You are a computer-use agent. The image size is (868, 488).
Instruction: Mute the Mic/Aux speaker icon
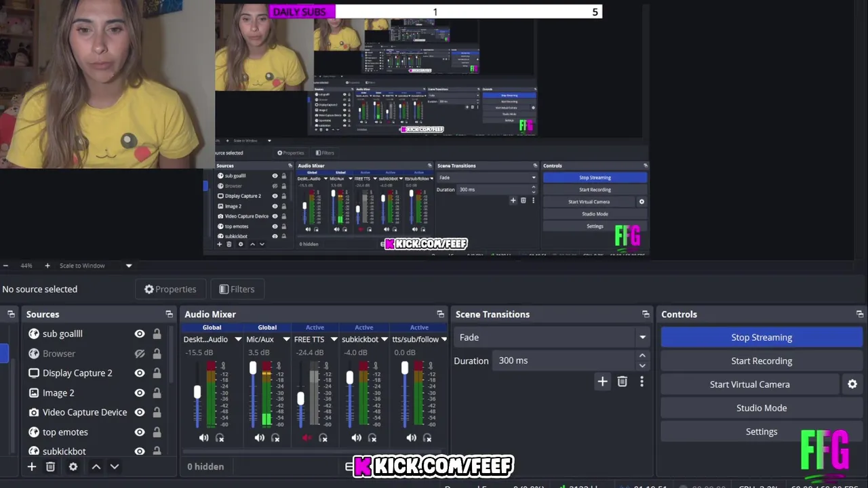[x=259, y=438]
